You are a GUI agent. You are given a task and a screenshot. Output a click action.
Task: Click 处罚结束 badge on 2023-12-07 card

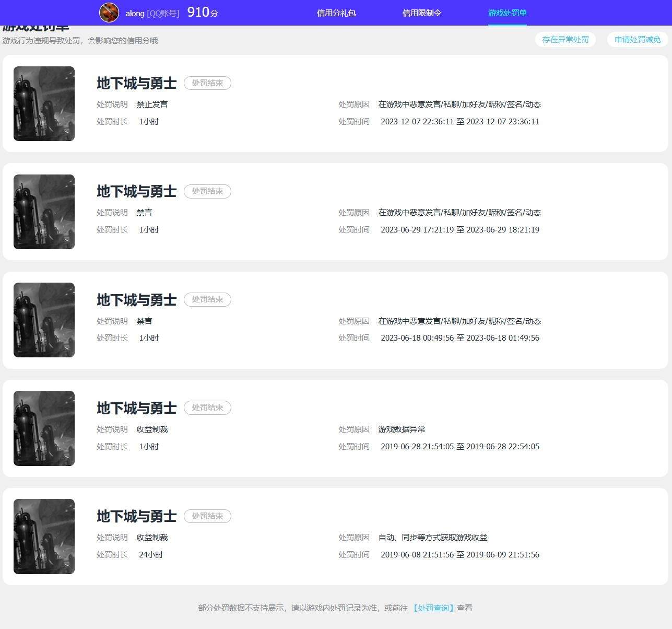pos(207,83)
